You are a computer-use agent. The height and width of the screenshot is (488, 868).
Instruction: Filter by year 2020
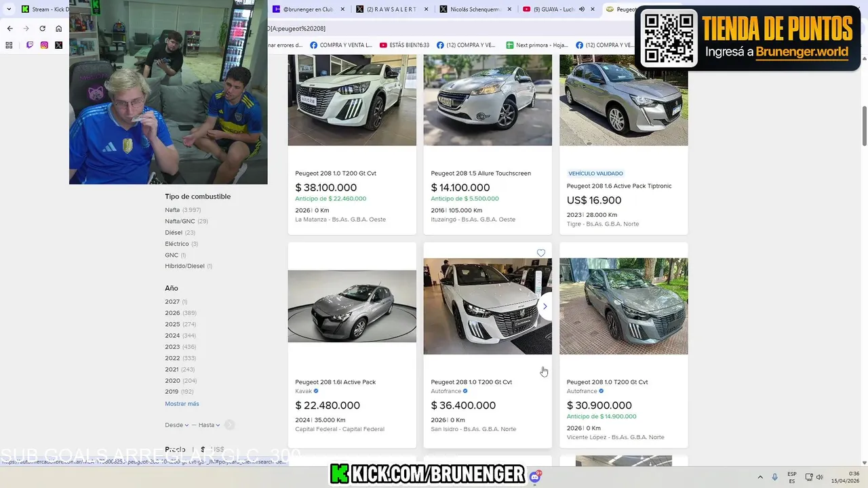[181, 381]
